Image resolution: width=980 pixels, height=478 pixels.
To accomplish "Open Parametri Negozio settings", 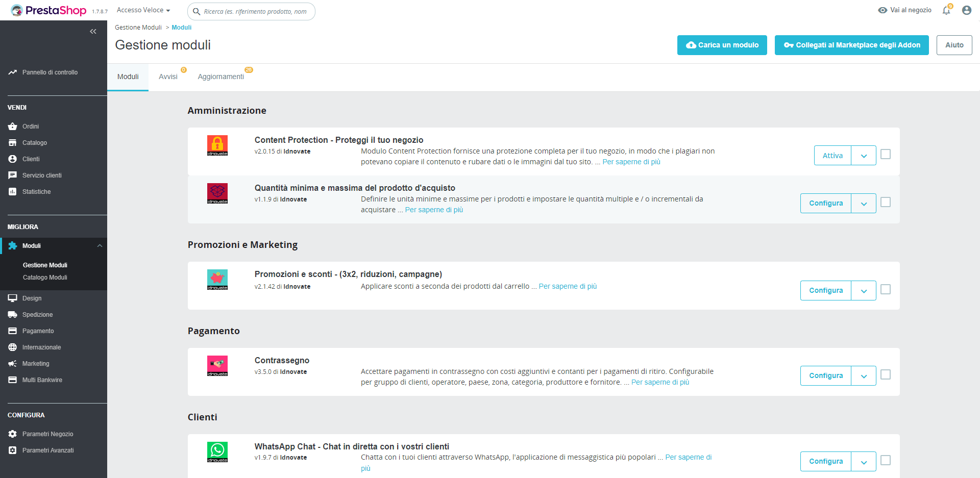I will (47, 434).
